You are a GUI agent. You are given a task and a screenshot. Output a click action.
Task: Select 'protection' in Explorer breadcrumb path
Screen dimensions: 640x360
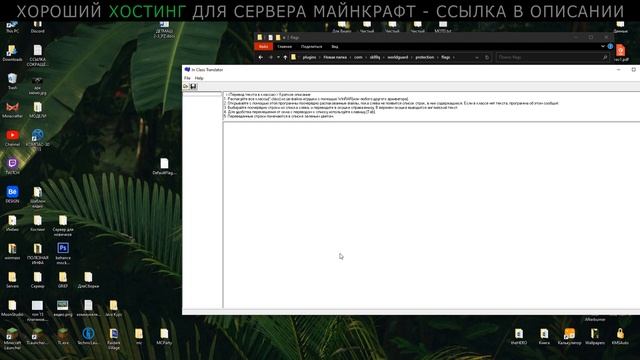point(424,58)
